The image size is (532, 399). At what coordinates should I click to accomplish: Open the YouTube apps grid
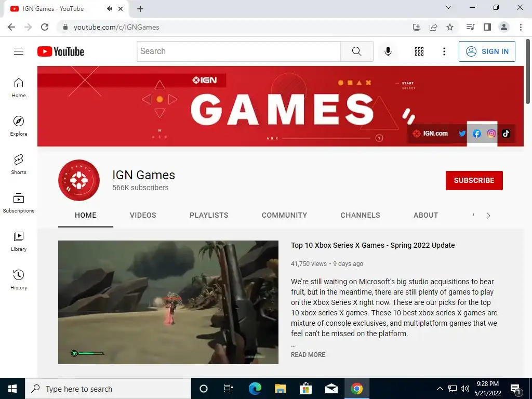pyautogui.click(x=419, y=51)
